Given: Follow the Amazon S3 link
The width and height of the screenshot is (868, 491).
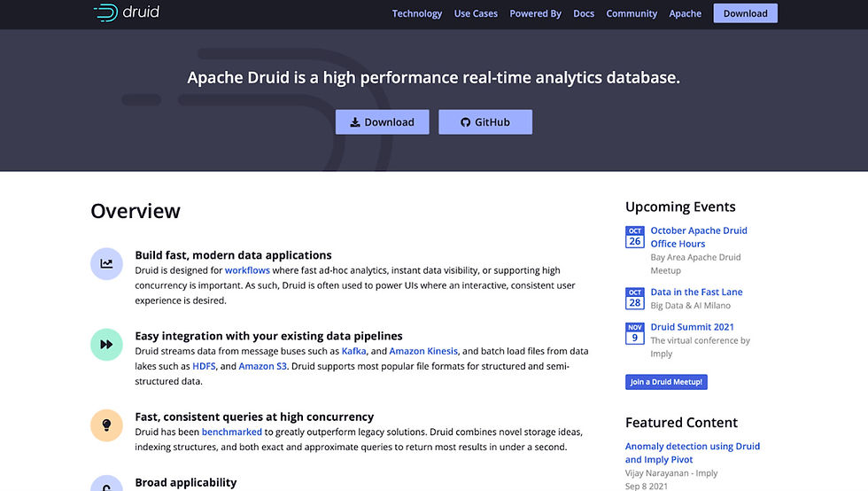Looking at the screenshot, I should tap(262, 366).
